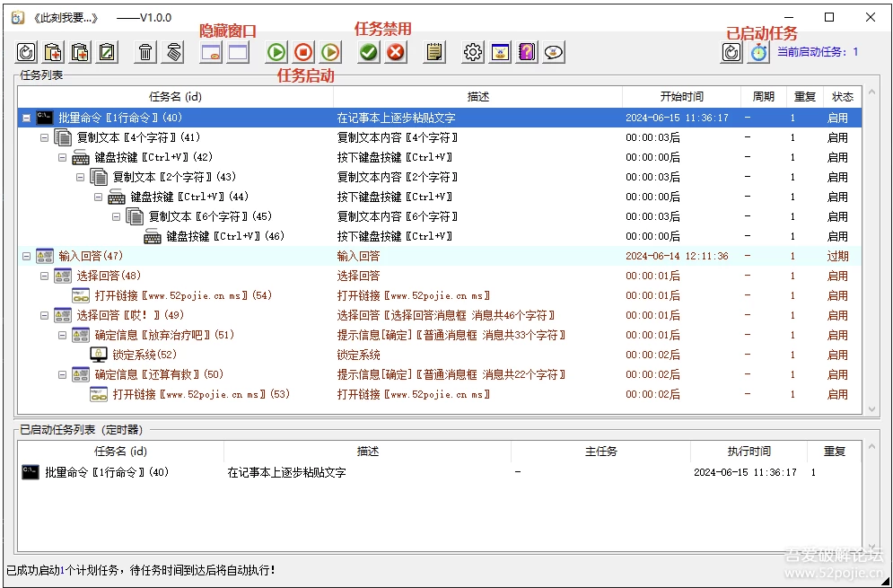893x588 pixels.
Task: Collapse the 确定信息〖放弃治疗吧〗(51) node
Action: pyautogui.click(x=63, y=335)
